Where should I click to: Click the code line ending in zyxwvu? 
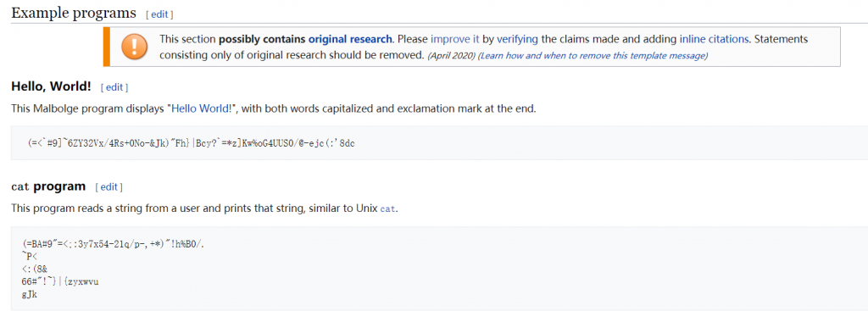(x=60, y=281)
